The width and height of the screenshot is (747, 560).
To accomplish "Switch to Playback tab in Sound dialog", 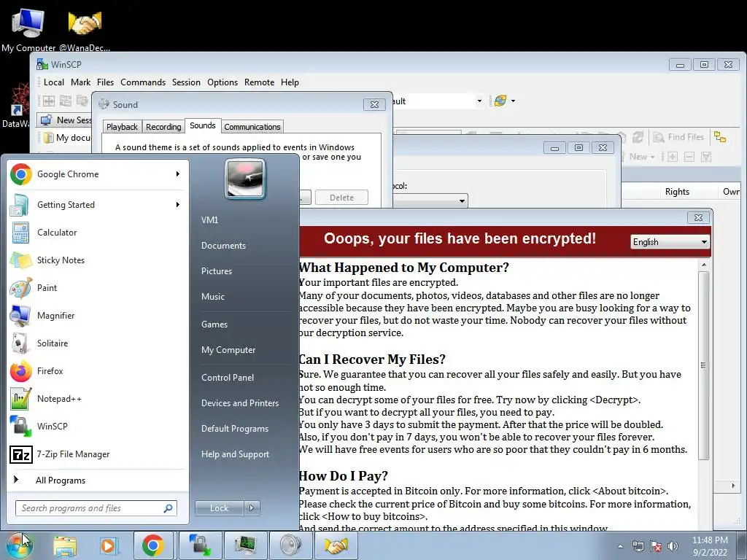I will [x=122, y=127].
